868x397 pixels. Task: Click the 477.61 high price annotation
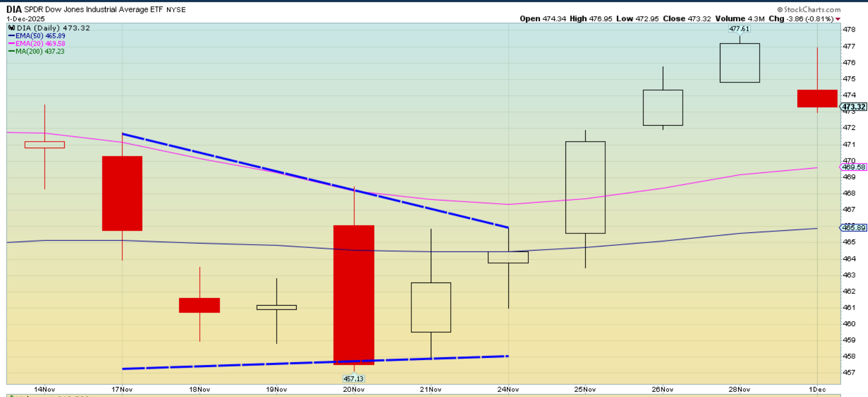coord(739,29)
